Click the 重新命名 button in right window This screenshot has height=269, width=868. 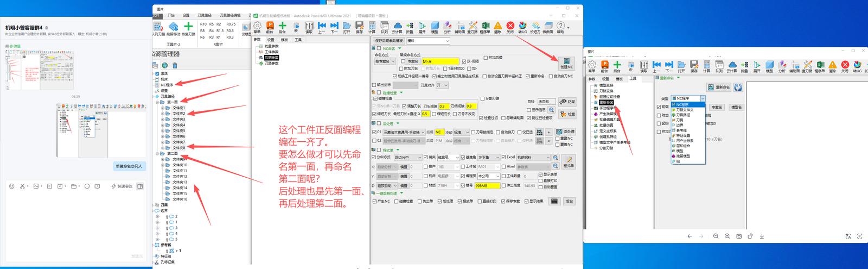click(718, 87)
